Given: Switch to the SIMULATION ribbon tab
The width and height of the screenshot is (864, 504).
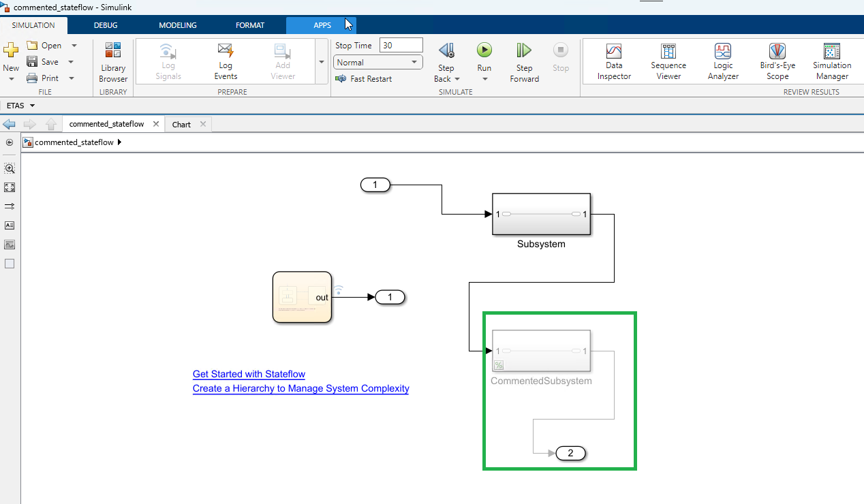Looking at the screenshot, I should coord(33,25).
